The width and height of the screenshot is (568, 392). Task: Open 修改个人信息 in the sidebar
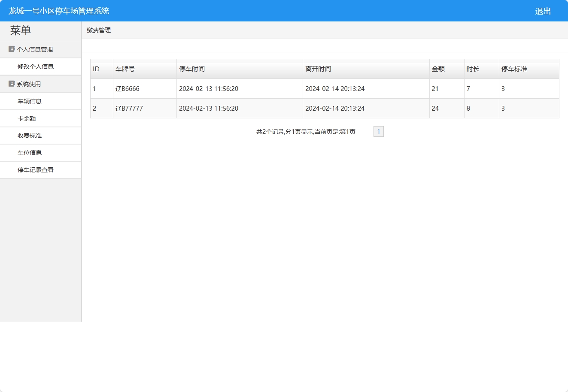click(x=36, y=66)
